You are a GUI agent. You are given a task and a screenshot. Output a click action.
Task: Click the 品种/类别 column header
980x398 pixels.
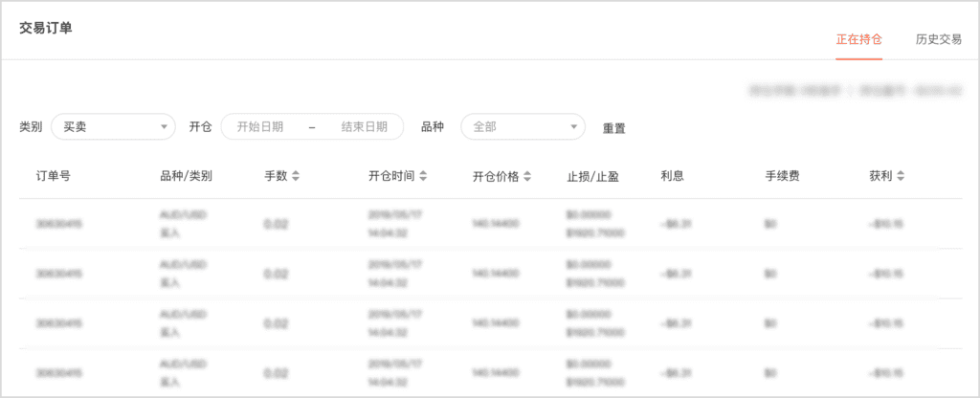pos(186,176)
